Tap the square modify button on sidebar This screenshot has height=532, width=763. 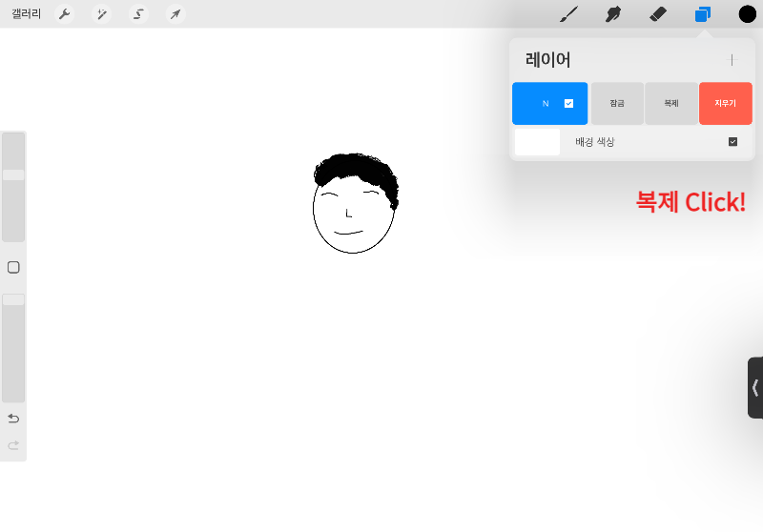click(13, 267)
